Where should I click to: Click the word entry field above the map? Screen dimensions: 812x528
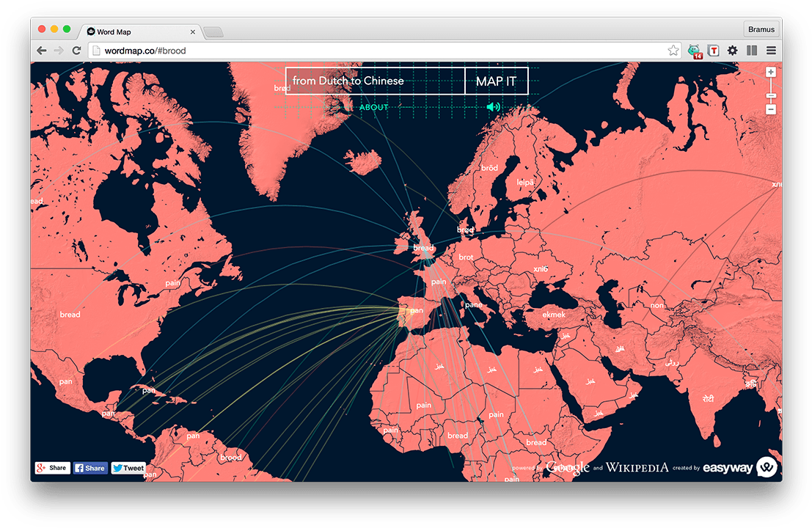tap(375, 81)
